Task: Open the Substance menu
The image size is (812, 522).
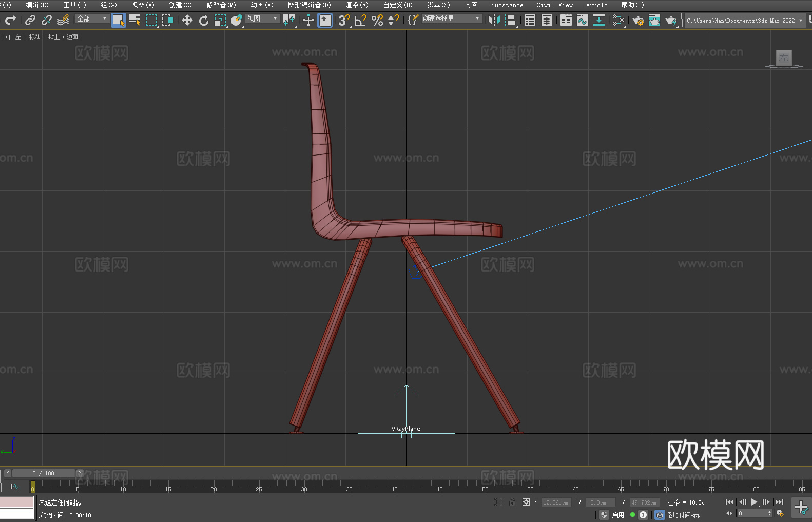Action: click(507, 5)
